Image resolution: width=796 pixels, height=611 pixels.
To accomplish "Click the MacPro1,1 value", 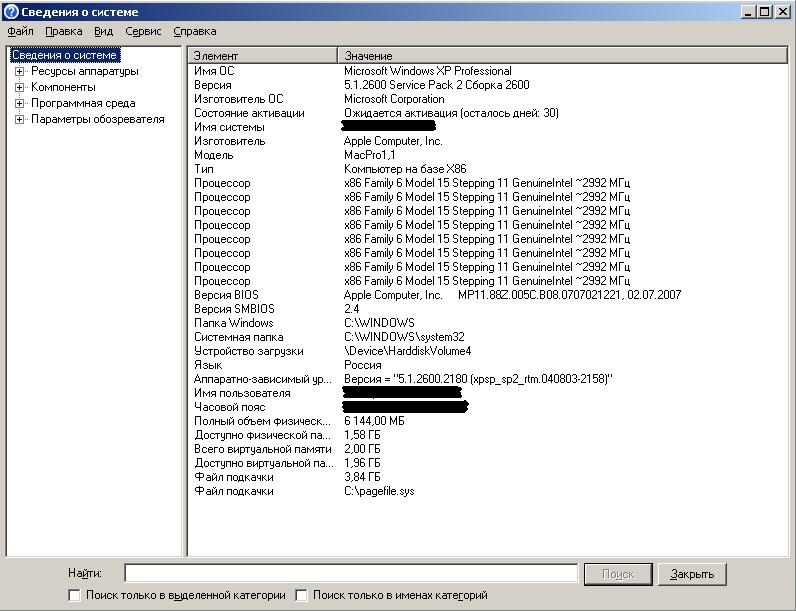I will coord(370,155).
